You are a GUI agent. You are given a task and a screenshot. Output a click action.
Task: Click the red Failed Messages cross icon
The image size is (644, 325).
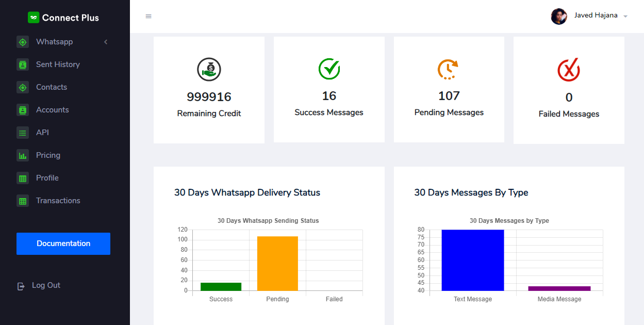(569, 70)
